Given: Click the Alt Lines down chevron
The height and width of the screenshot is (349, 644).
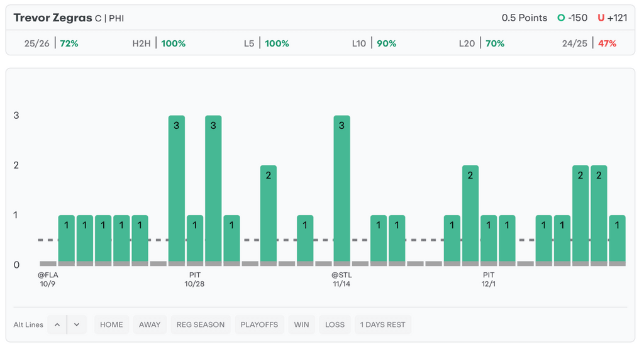Looking at the screenshot, I should click(x=77, y=324).
